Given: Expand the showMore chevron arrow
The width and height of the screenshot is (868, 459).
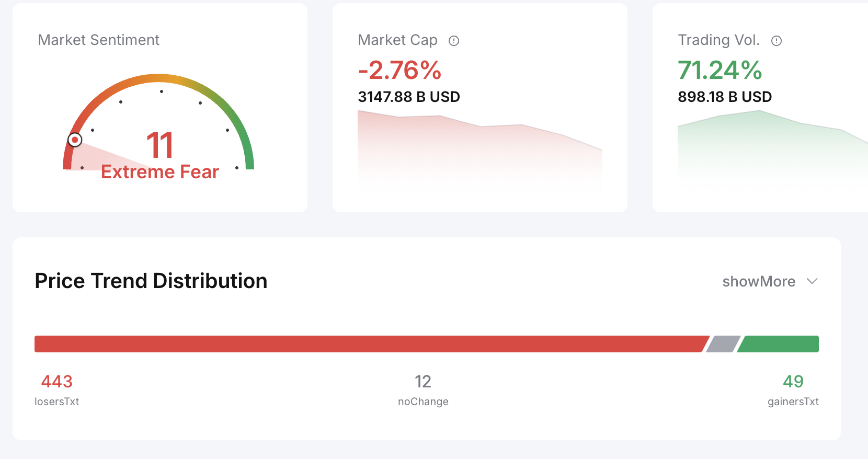Looking at the screenshot, I should pyautogui.click(x=812, y=281).
